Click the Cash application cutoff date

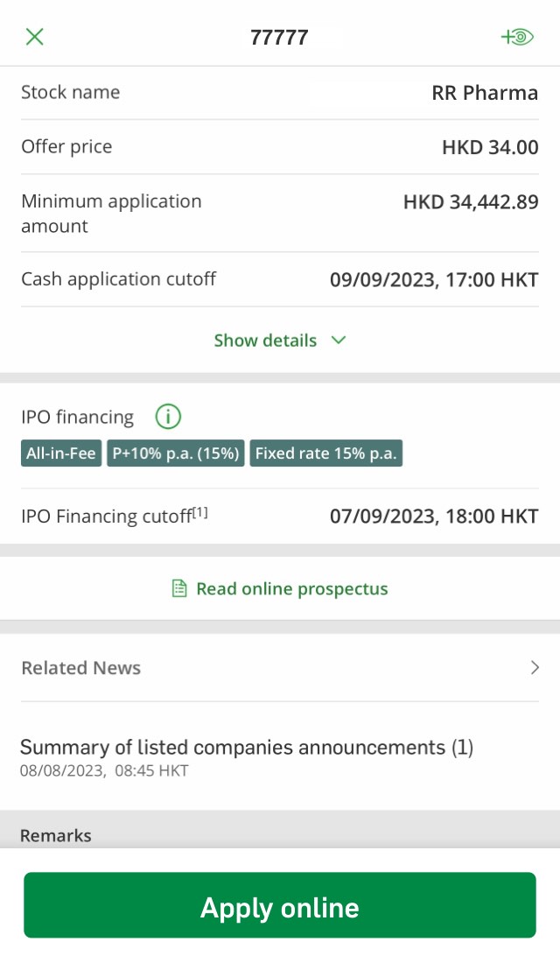434,278
